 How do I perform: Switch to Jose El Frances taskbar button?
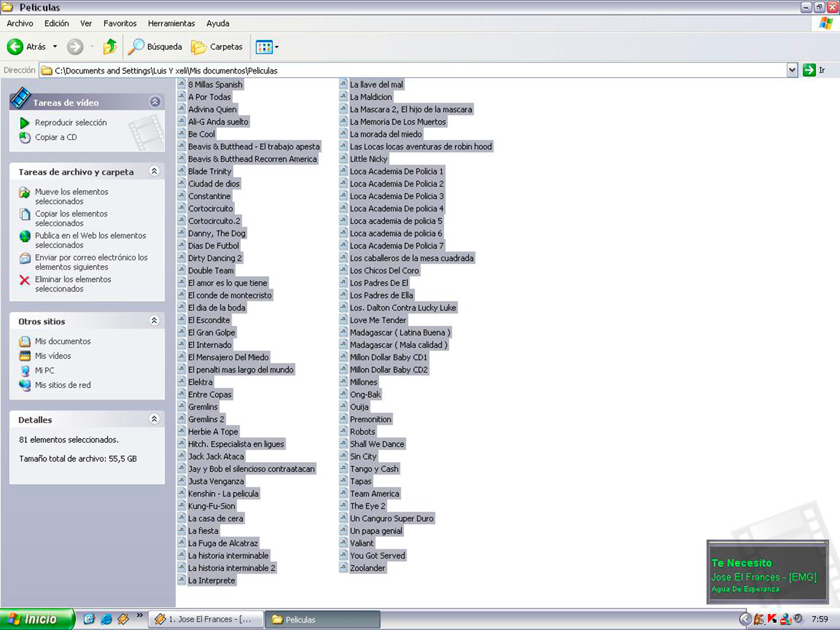tap(206, 619)
